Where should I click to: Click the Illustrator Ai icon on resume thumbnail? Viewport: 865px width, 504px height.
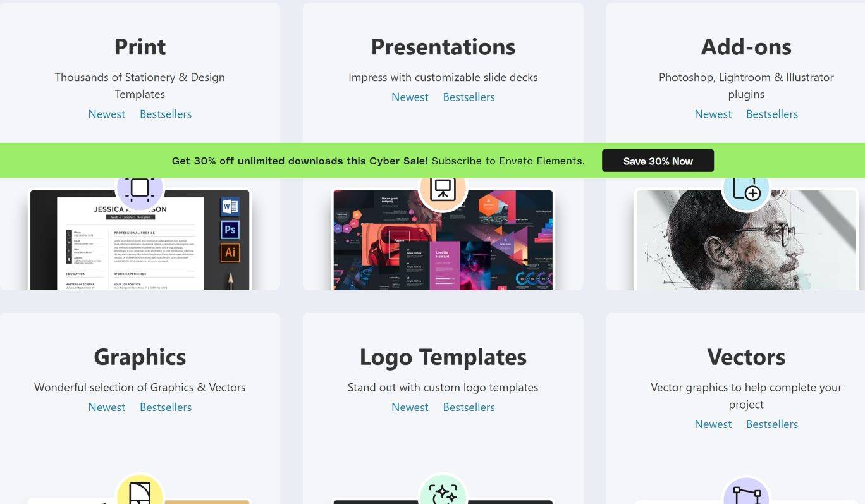click(230, 252)
